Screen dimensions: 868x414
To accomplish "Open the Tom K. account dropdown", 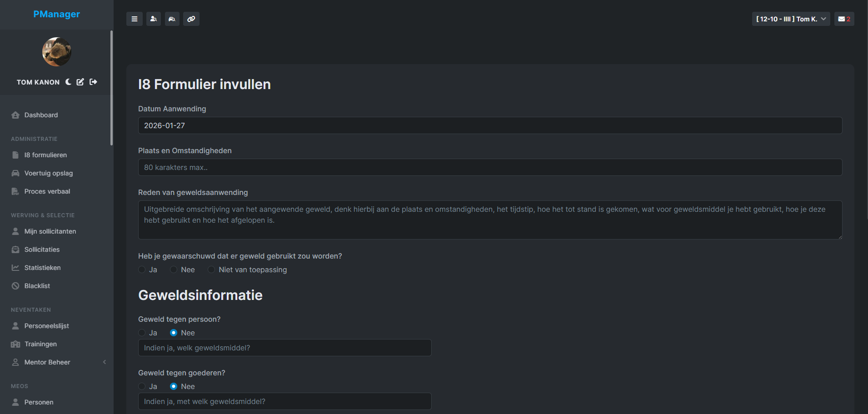I will tap(790, 19).
